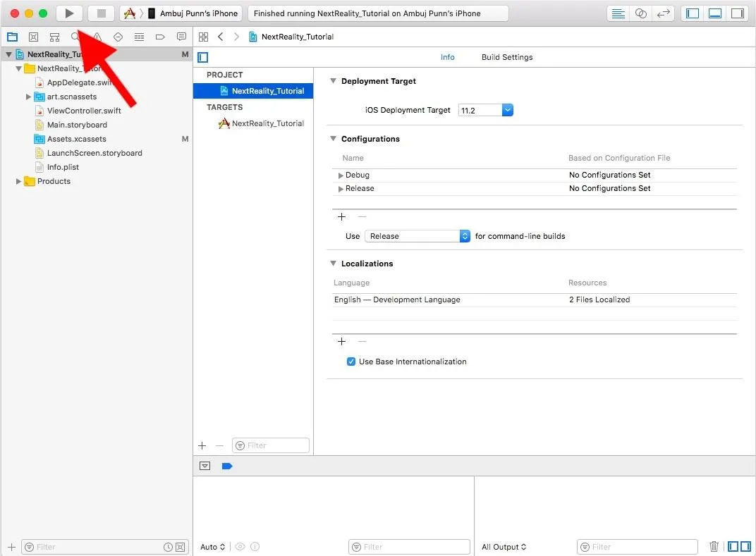
Task: Open Assets.xcassets in navigator
Action: tap(76, 139)
